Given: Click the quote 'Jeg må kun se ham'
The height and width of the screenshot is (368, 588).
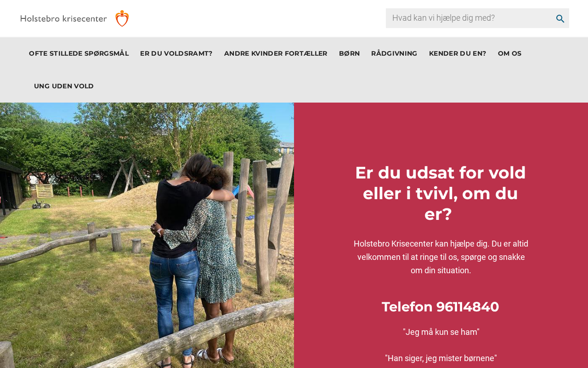Looking at the screenshot, I should tap(441, 332).
